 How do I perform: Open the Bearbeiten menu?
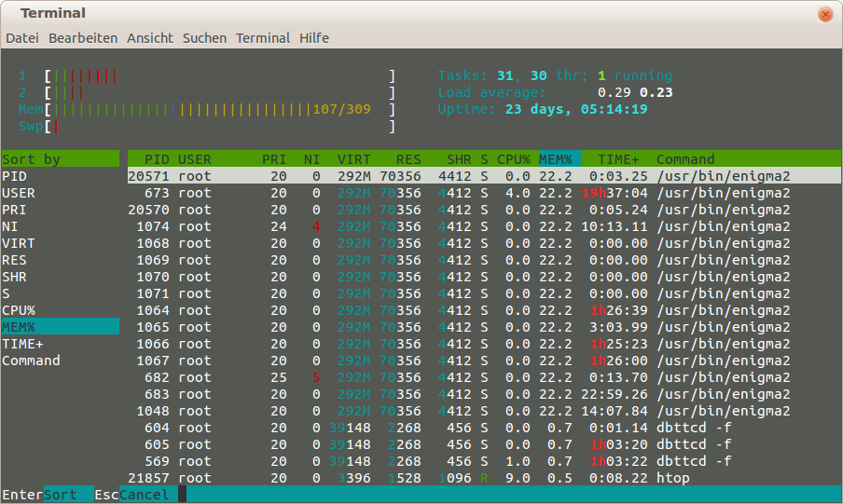[x=83, y=38]
